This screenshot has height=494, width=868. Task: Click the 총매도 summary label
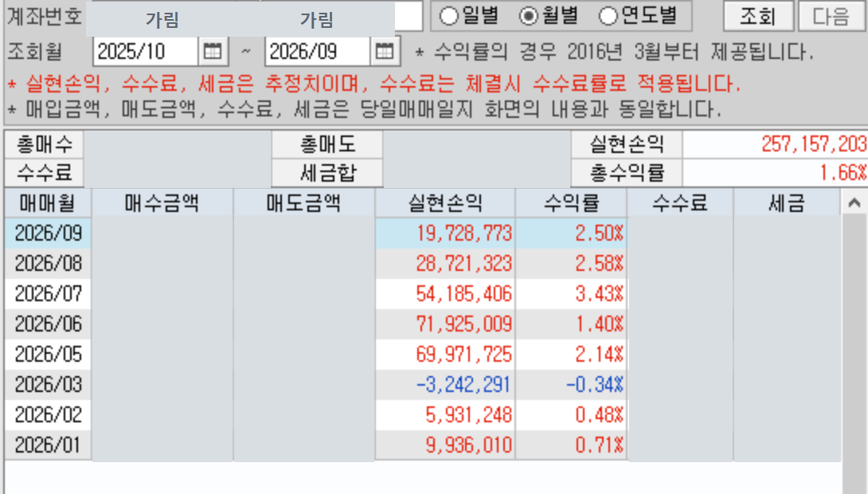[328, 144]
